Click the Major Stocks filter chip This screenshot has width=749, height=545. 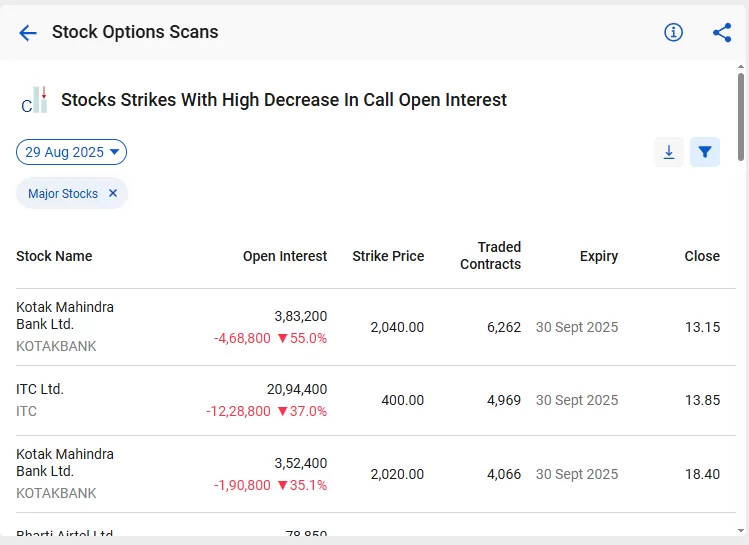[x=72, y=193]
